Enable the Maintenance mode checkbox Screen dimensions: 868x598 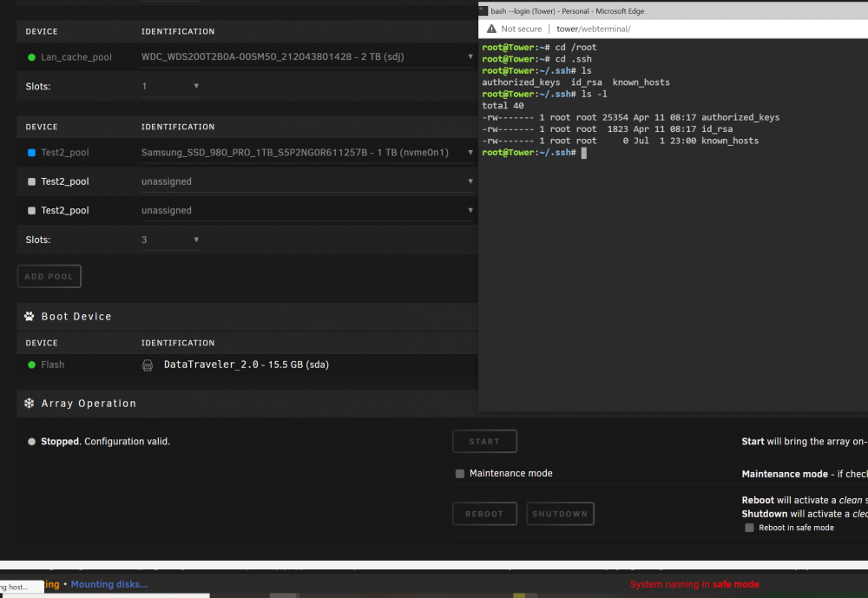pyautogui.click(x=460, y=473)
